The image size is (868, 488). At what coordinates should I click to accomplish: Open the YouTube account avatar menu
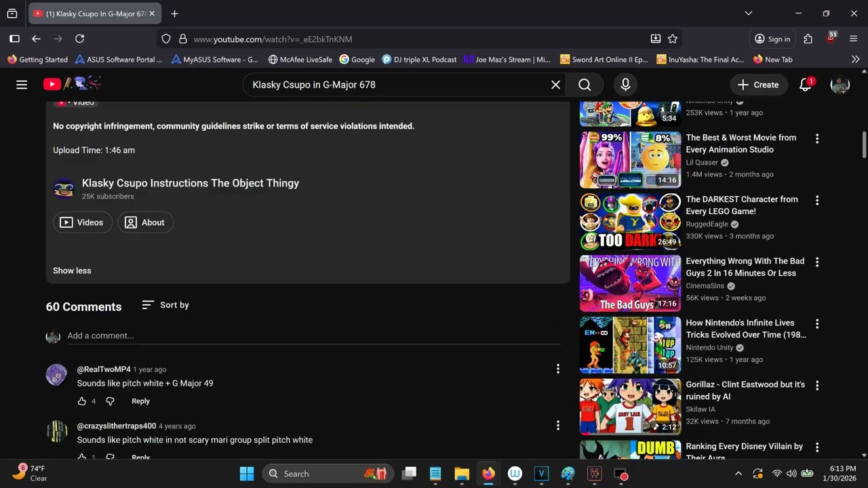[x=840, y=85]
